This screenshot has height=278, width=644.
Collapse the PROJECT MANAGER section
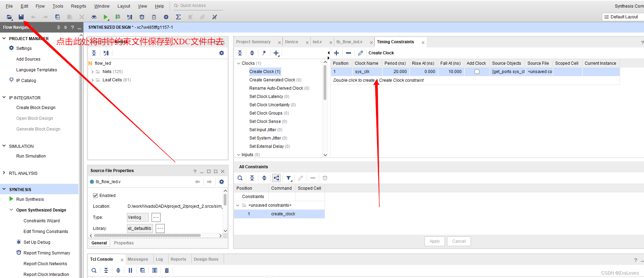click(x=4, y=38)
